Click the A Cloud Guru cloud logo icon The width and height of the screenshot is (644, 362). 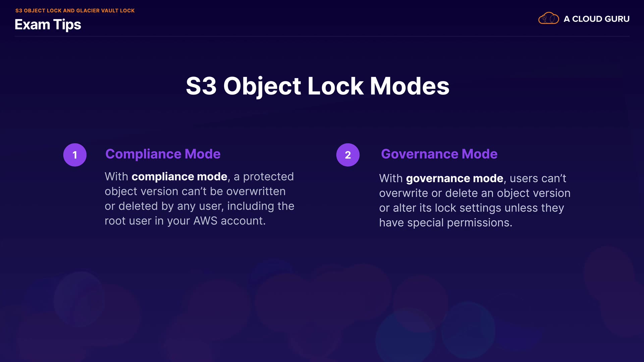(x=548, y=18)
